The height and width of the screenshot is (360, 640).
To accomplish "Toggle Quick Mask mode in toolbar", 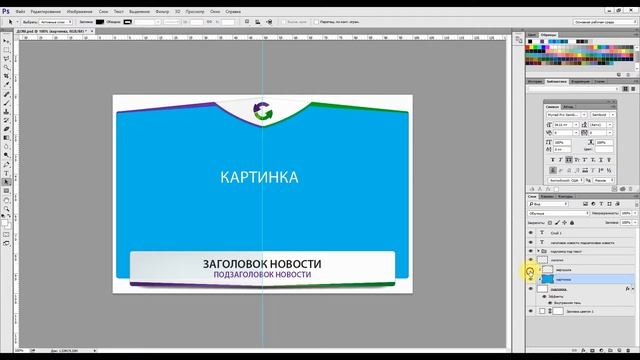I will pyautogui.click(x=7, y=235).
